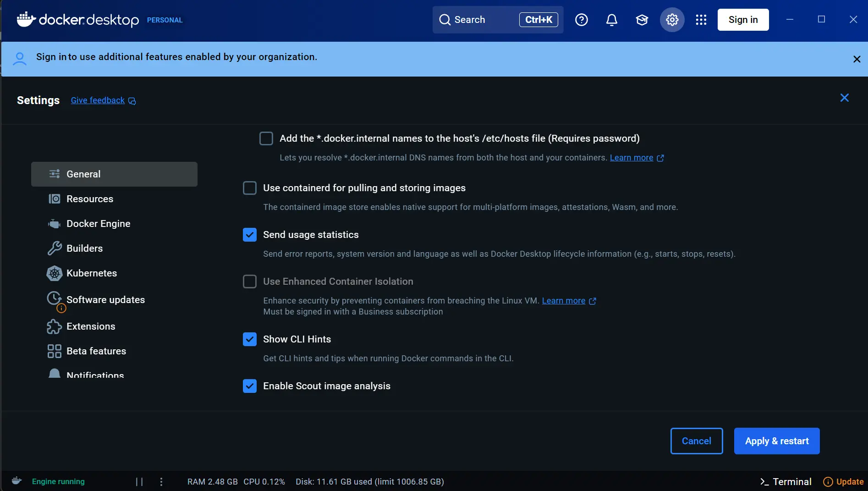Open the Extensions settings tab

click(x=114, y=326)
